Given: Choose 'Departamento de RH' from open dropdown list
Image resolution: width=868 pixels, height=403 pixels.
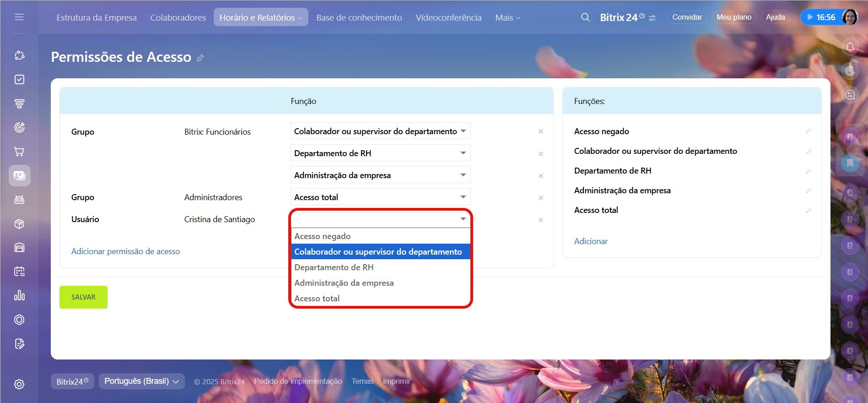Looking at the screenshot, I should tap(334, 267).
